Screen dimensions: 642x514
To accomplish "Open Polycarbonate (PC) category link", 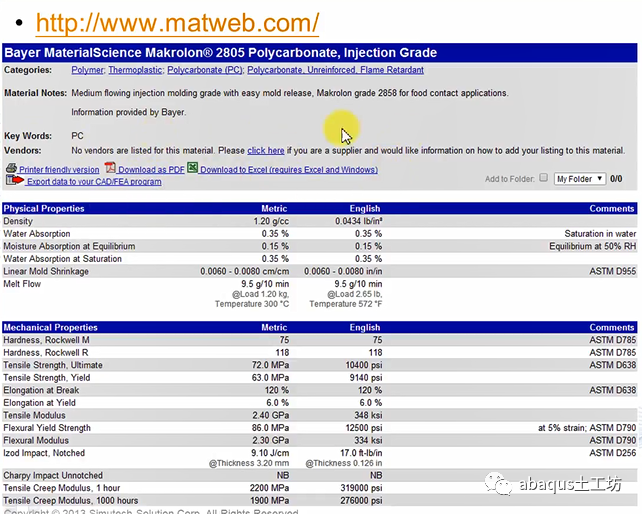I will (x=205, y=70).
